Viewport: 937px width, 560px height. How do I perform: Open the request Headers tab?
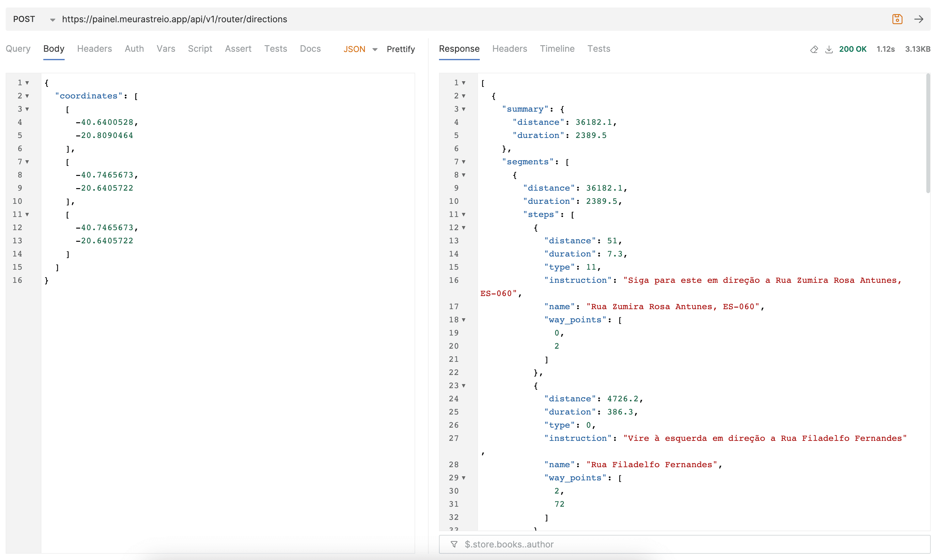click(94, 49)
